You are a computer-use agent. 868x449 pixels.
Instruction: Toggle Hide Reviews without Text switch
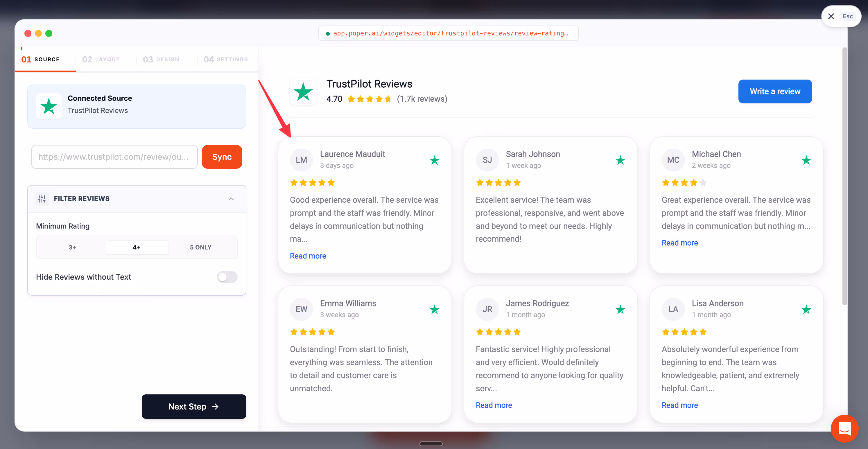[227, 277]
